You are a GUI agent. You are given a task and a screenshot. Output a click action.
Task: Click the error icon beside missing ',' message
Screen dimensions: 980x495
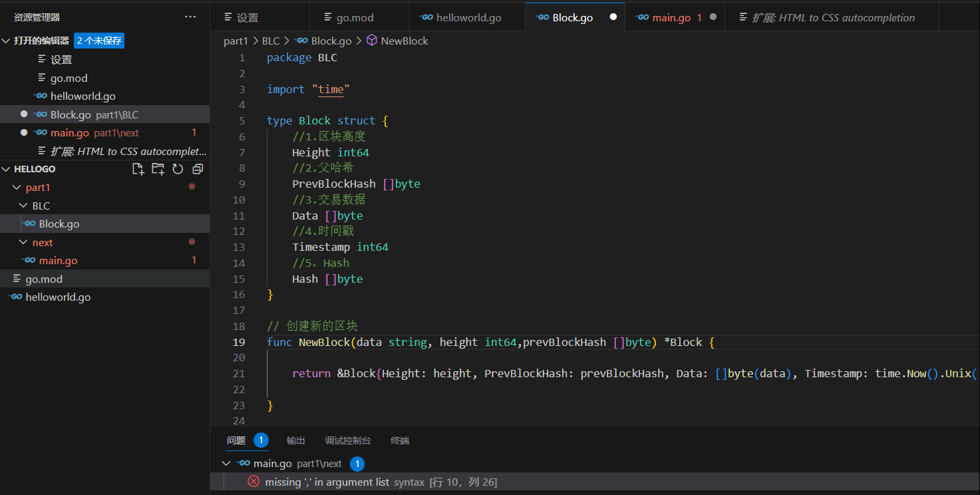point(253,482)
